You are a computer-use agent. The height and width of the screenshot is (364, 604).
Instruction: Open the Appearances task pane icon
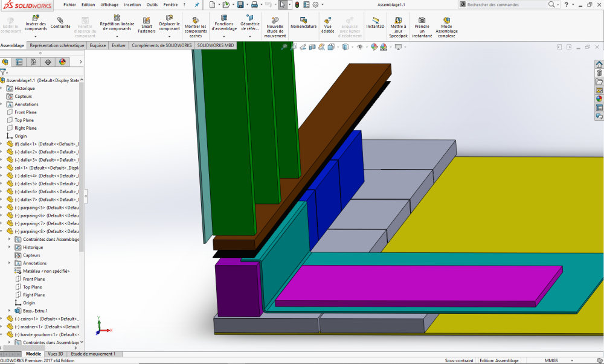599,99
